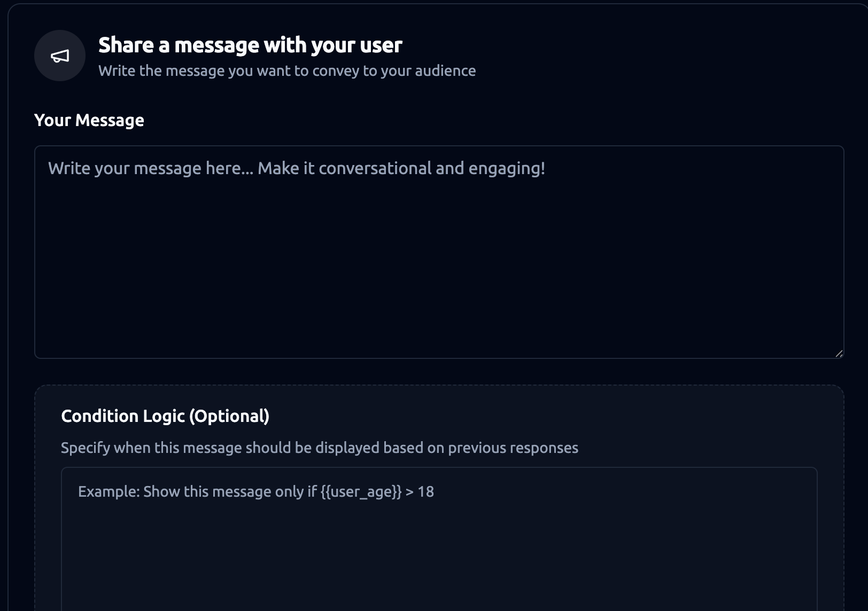868x611 pixels.
Task: Click the "Condition Logic (Optional)" heading
Action: (165, 416)
